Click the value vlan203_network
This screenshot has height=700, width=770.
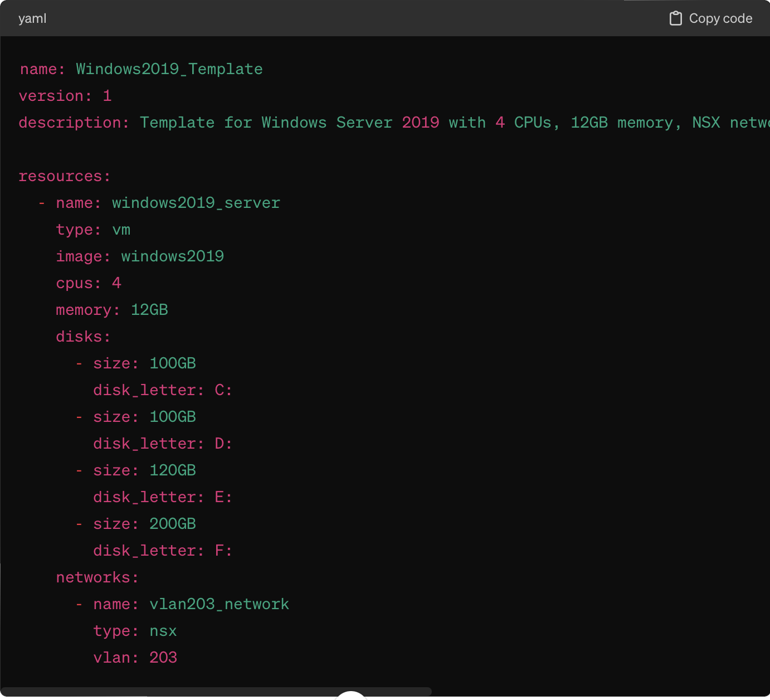(x=220, y=604)
